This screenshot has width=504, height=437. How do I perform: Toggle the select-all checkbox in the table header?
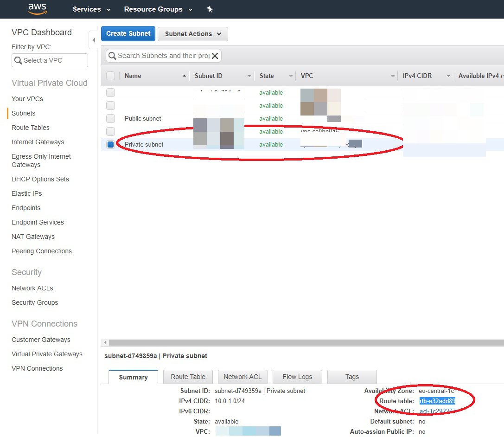tap(110, 76)
